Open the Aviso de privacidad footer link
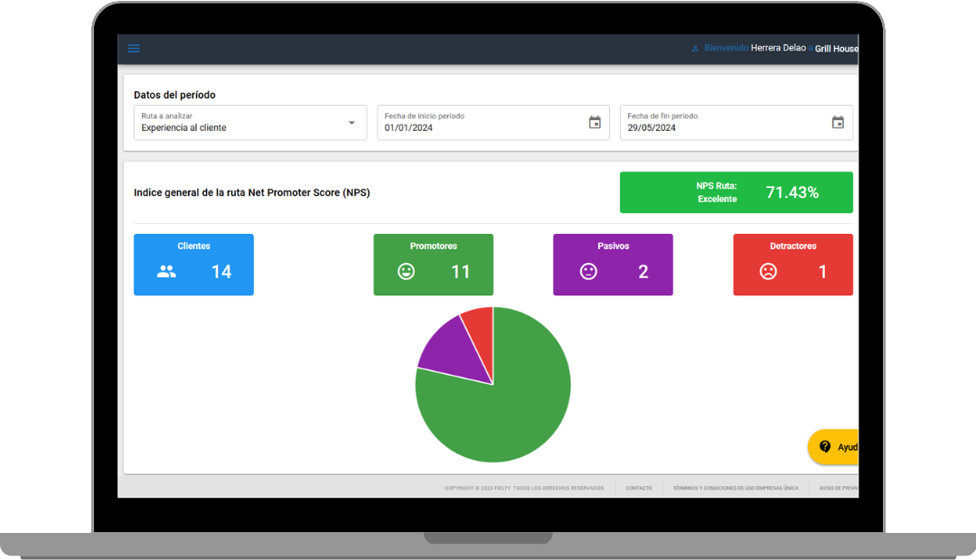976x560 pixels. pyautogui.click(x=838, y=488)
